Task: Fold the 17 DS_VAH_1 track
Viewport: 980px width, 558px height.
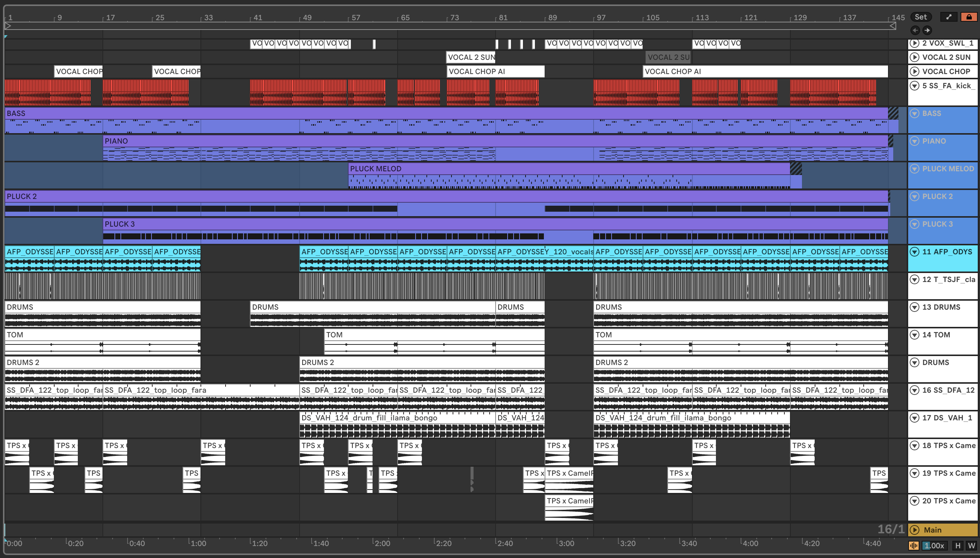Action: coord(915,418)
